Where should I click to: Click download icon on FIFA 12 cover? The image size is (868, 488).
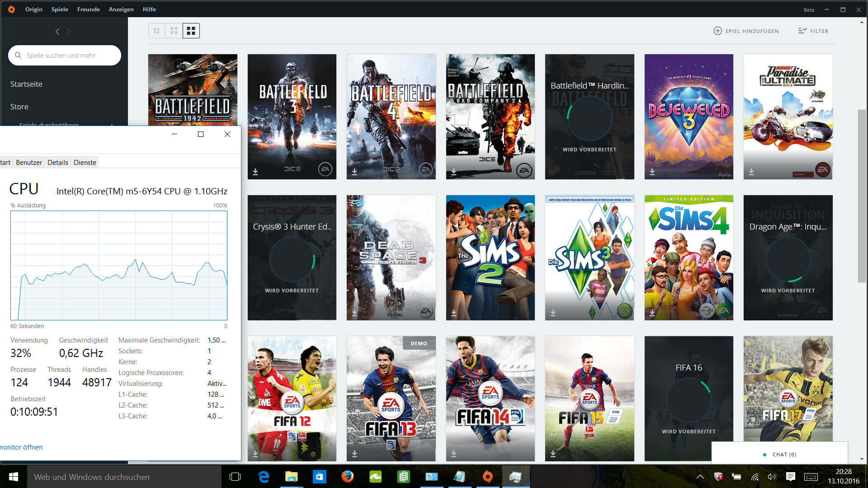(255, 453)
